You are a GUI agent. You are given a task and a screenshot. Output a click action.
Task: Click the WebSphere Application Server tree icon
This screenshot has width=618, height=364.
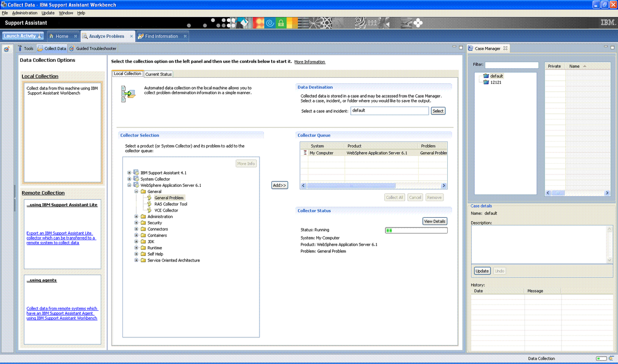pos(136,185)
